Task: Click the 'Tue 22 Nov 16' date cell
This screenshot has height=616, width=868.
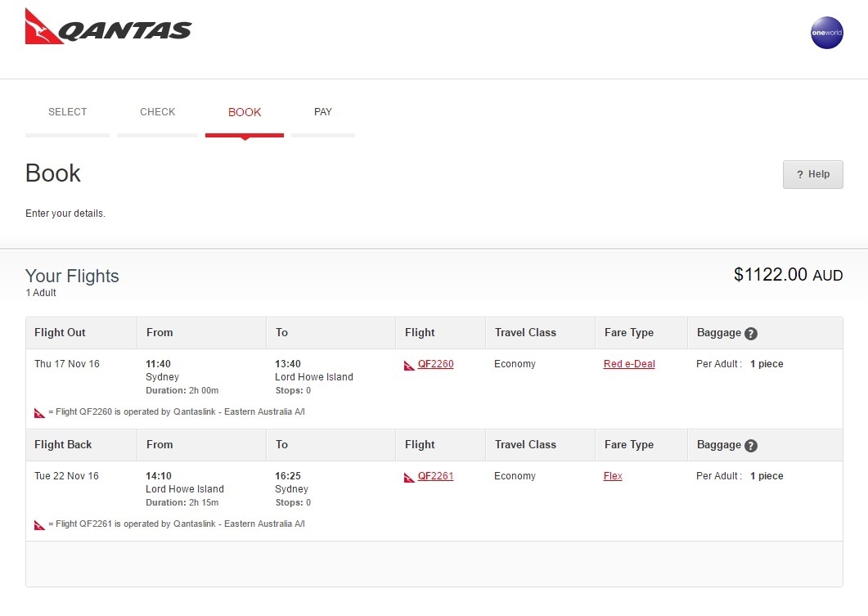Action: pos(66,475)
